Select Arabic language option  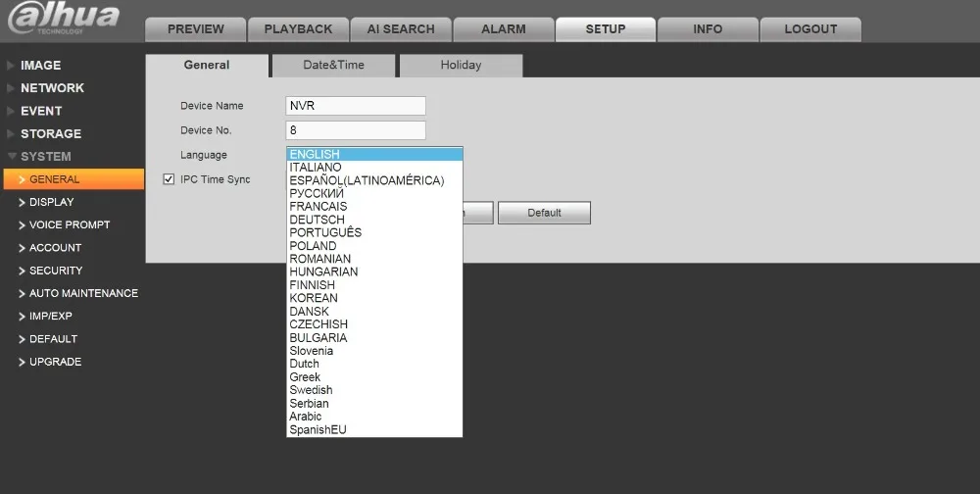click(x=374, y=417)
